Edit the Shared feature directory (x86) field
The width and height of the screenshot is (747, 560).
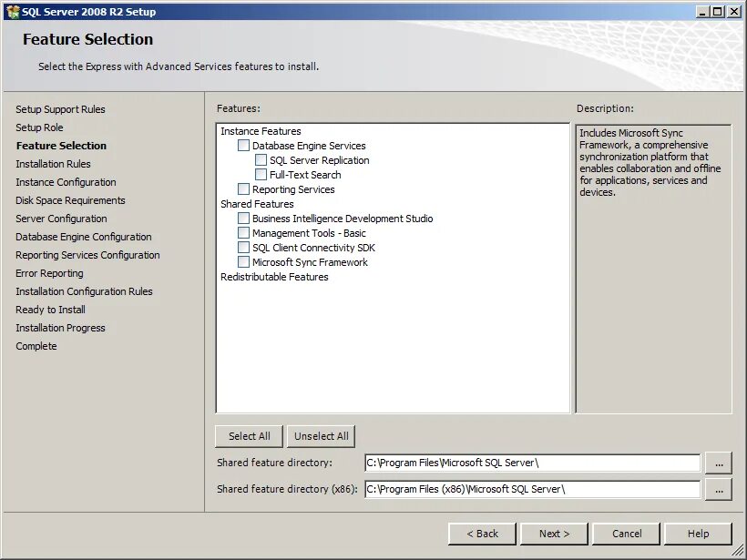coord(533,489)
